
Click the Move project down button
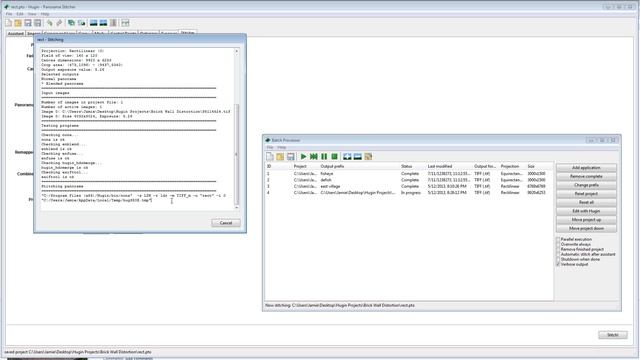point(586,229)
